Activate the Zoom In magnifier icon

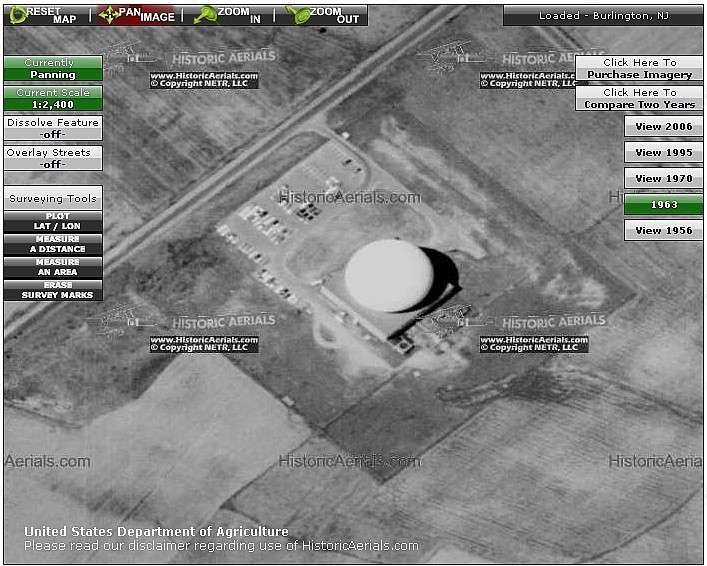[204, 15]
